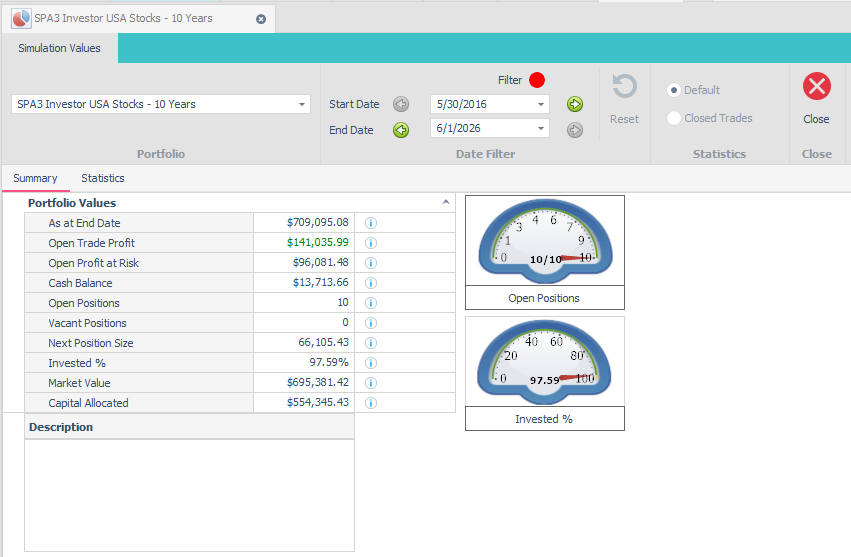Collapse the Portfolio Values section
The image size is (851, 557).
(x=446, y=202)
